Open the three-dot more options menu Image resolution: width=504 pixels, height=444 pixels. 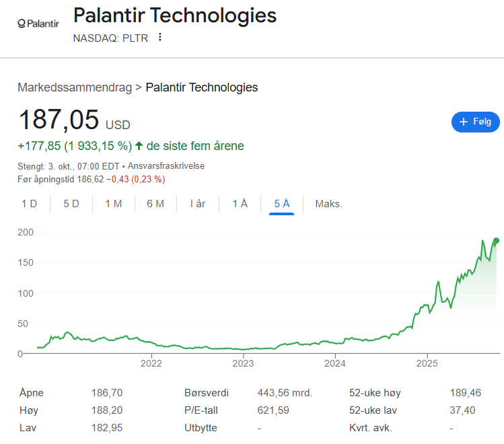[159, 37]
